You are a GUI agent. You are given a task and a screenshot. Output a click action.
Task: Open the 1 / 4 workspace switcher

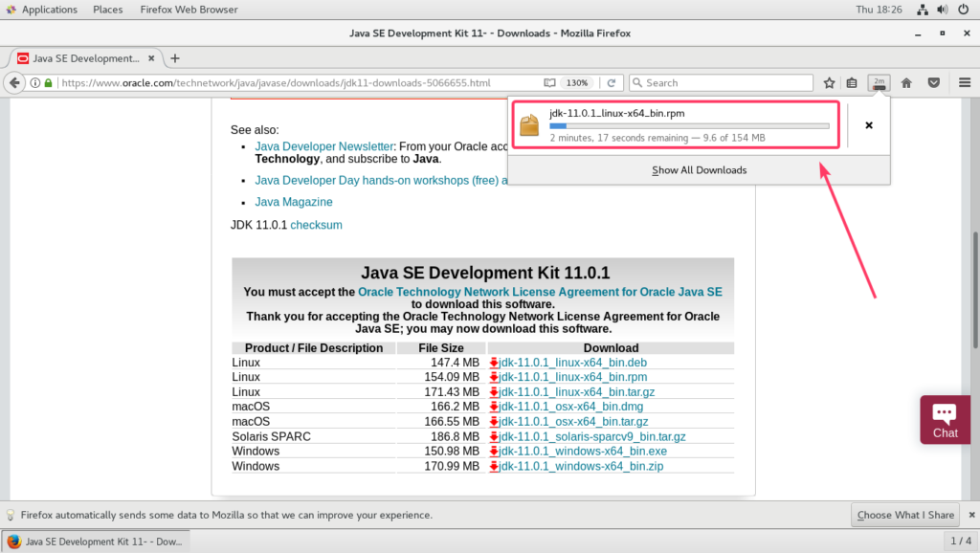pos(961,542)
